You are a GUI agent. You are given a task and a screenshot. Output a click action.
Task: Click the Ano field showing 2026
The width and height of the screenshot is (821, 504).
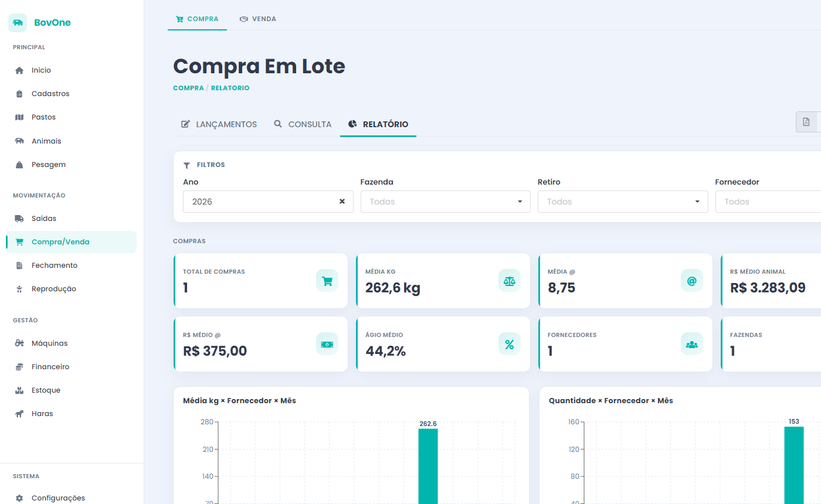pyautogui.click(x=268, y=202)
